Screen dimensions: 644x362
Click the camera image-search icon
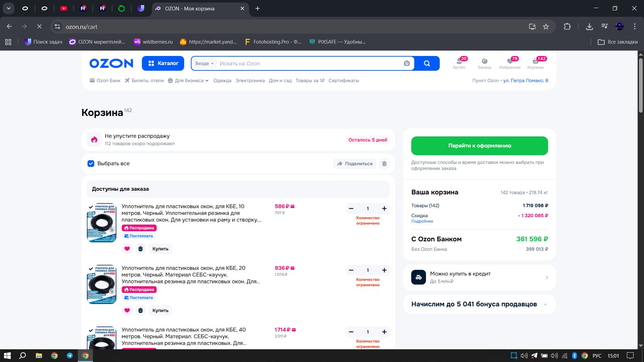pos(407,63)
